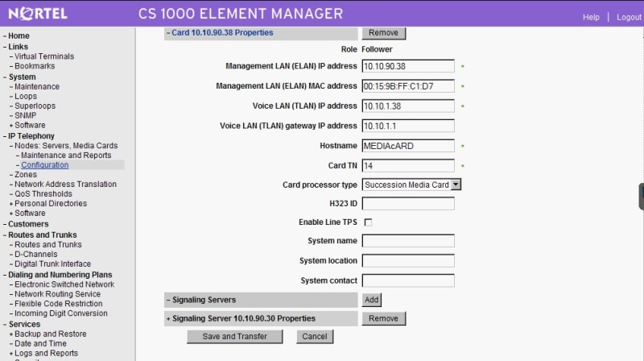Open Home in navigation tree
The height and width of the screenshot is (361, 644).
[19, 35]
